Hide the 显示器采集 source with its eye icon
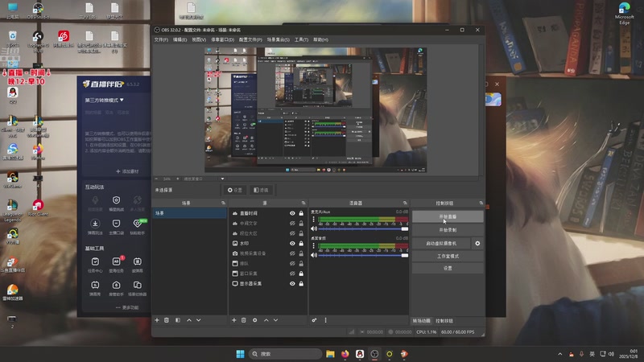 tap(292, 284)
